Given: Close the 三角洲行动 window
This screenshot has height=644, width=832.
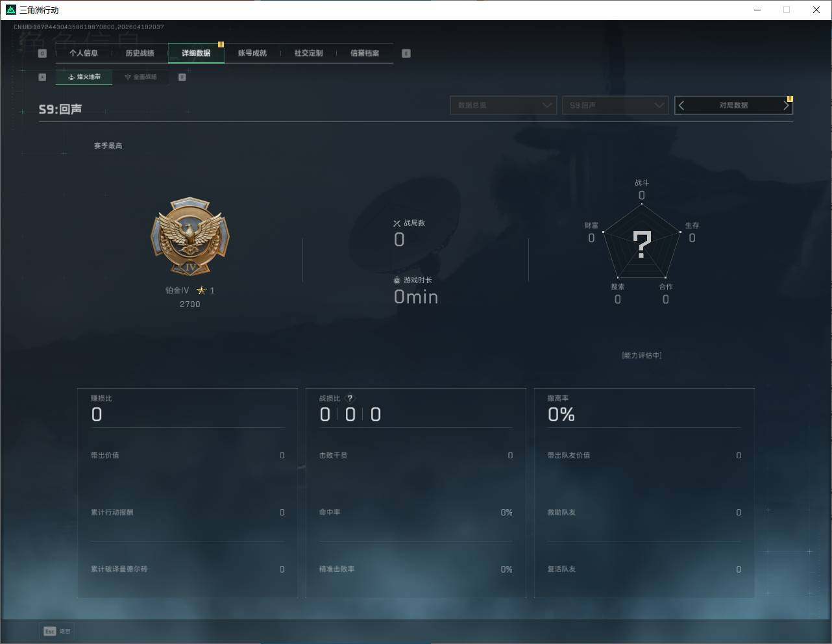Looking at the screenshot, I should click(816, 10).
